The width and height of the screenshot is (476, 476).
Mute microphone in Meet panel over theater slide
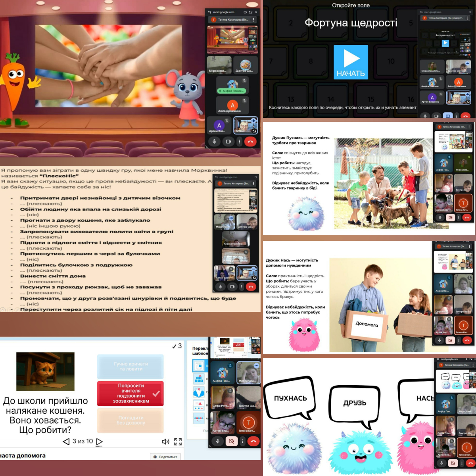point(214,141)
